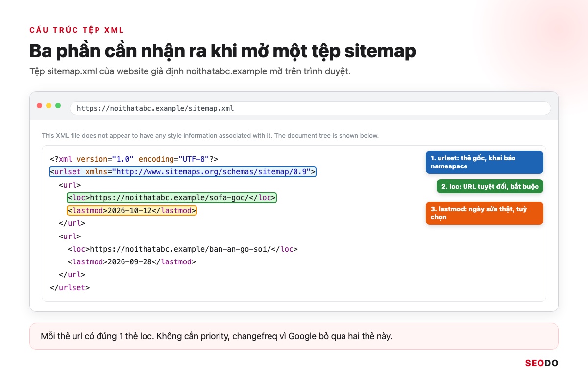The height and width of the screenshot is (379, 588).
Task: Click the closing urlset tag
Action: coord(70,287)
